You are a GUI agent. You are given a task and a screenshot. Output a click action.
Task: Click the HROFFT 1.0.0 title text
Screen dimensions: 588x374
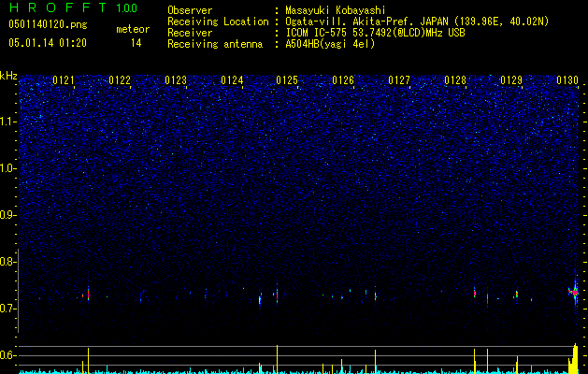(x=73, y=7)
